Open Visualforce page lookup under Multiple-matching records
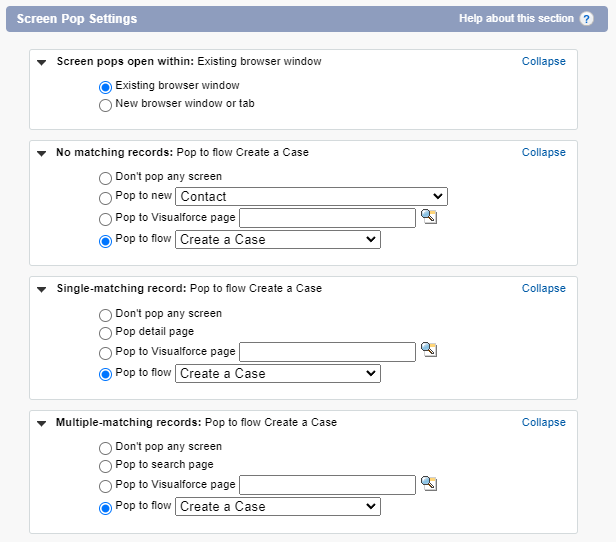Viewport: 616px width, 542px height. click(x=429, y=483)
